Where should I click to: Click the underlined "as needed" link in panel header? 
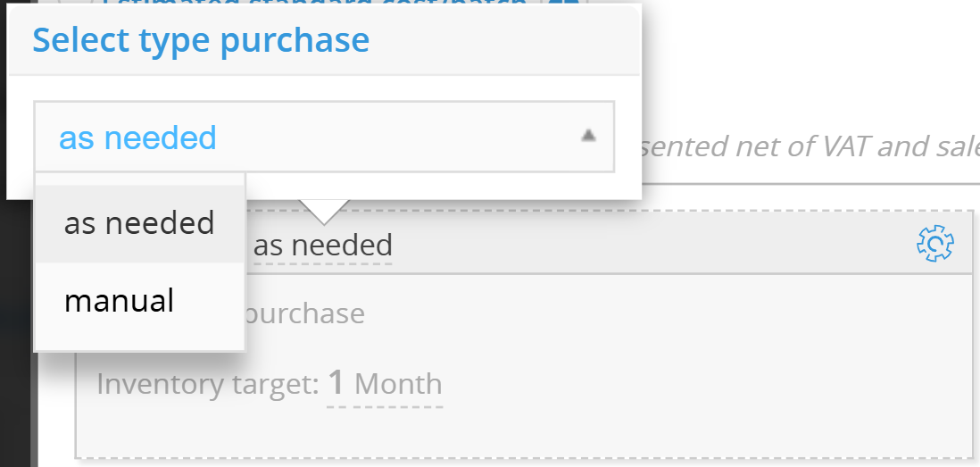pyautogui.click(x=322, y=245)
